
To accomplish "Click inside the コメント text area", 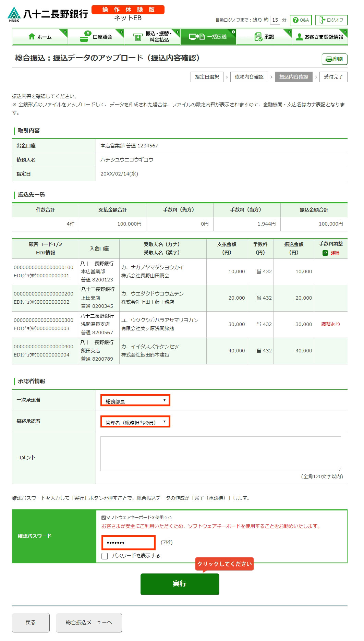I will click(x=220, y=453).
